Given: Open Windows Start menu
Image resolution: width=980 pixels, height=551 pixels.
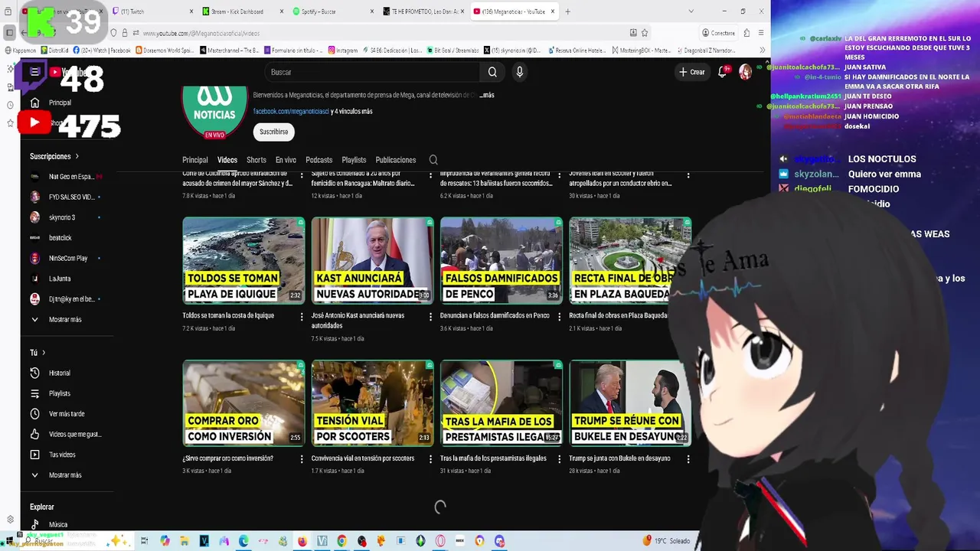Looking at the screenshot, I should (x=10, y=540).
